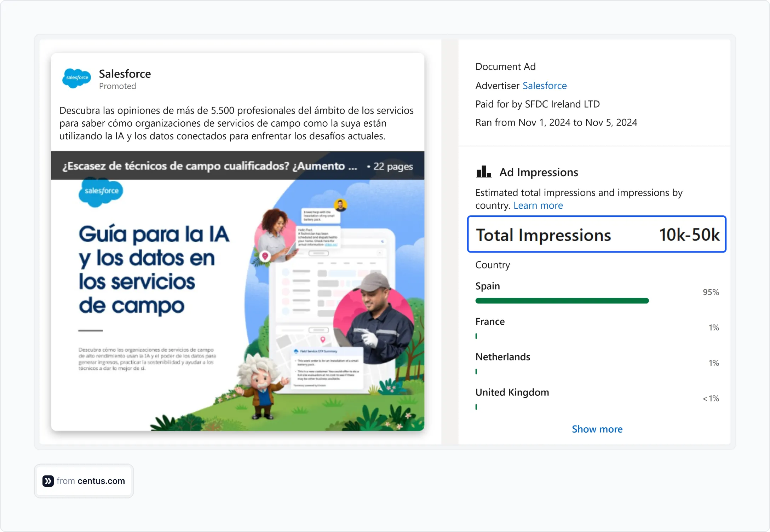Click the Salesforce cloud icon beside Promoted label
Screen dimensions: 770x532
pos(76,78)
